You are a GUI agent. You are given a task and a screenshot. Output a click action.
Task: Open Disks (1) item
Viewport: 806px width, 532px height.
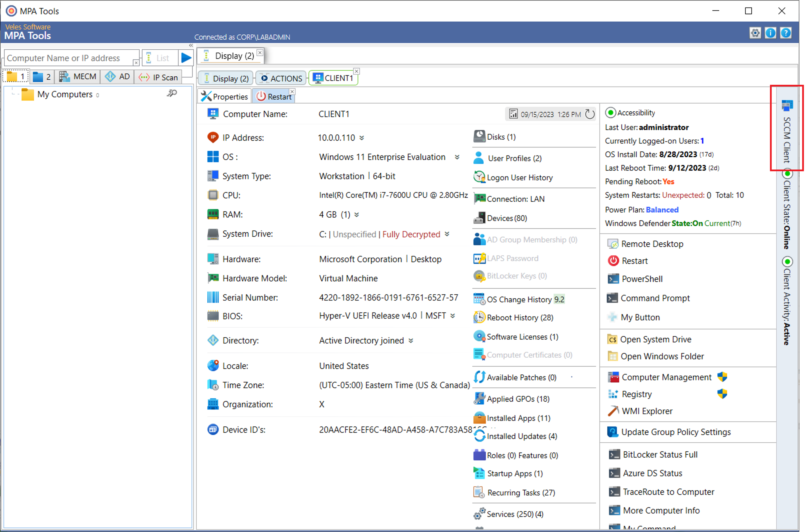click(495, 137)
